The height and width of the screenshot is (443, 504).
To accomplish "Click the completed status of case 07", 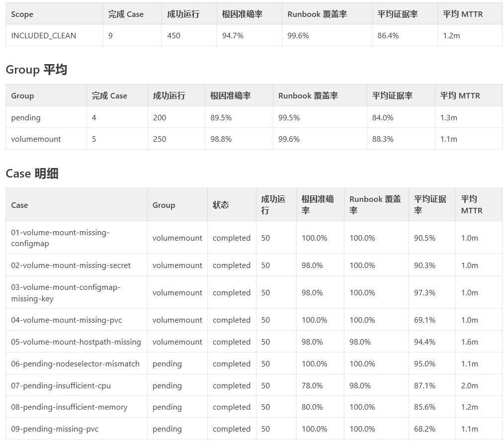I will point(232,385).
